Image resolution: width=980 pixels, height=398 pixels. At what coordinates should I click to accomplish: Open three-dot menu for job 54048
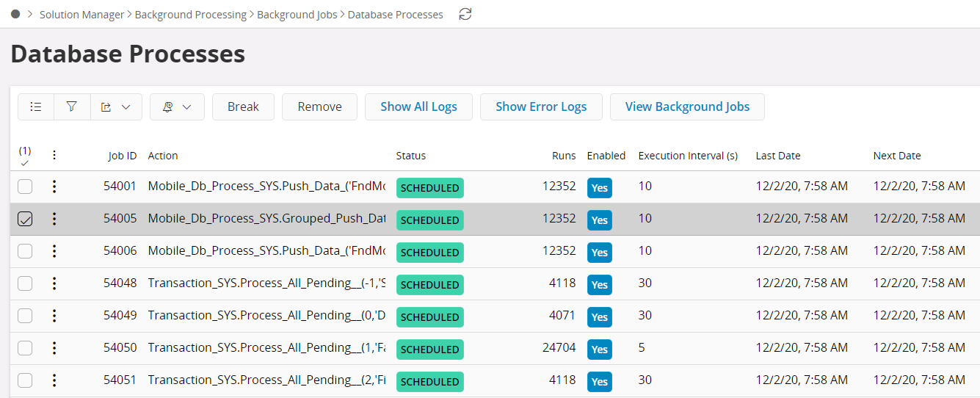[x=54, y=283]
